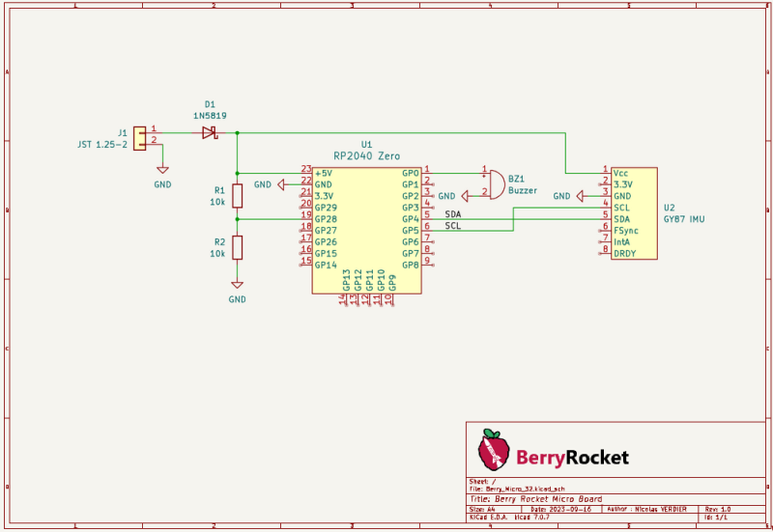Select the GND symbol below R2
The height and width of the screenshot is (532, 773).
[237, 286]
